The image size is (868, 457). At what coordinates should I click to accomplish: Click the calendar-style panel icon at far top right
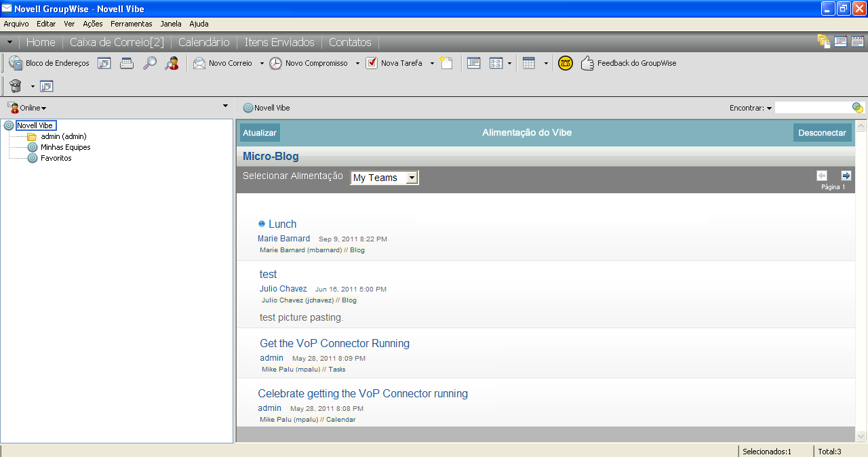coord(858,41)
